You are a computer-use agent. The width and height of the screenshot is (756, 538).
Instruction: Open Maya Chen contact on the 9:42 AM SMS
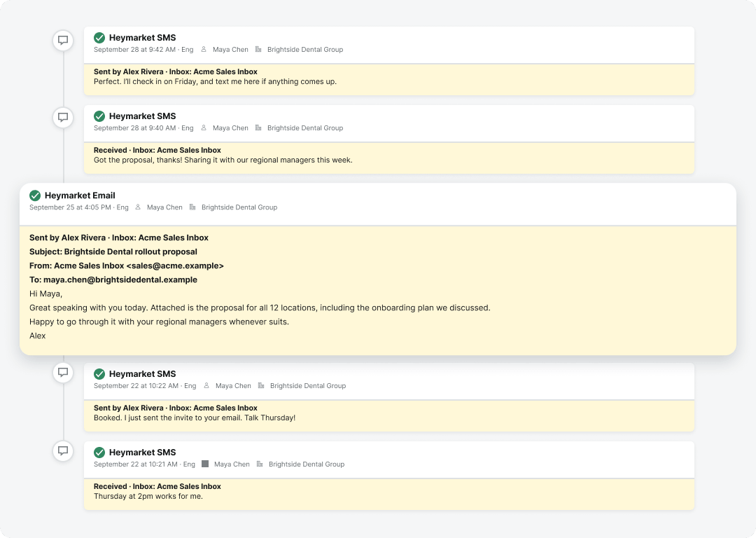[x=230, y=49]
